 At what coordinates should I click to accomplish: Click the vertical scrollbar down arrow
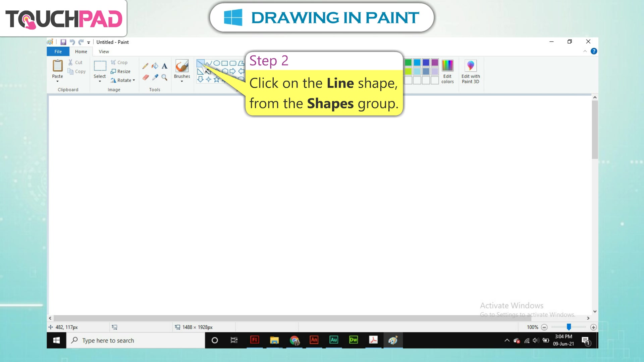coord(595,311)
